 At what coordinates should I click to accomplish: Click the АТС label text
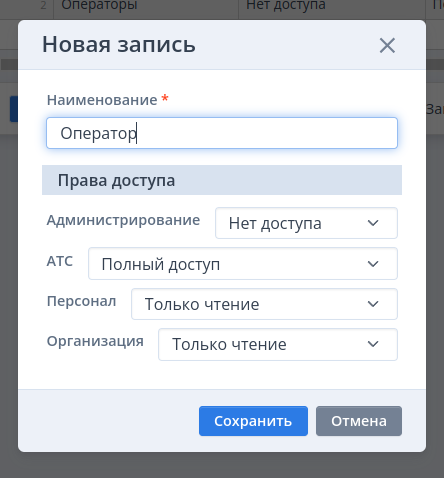click(x=60, y=261)
